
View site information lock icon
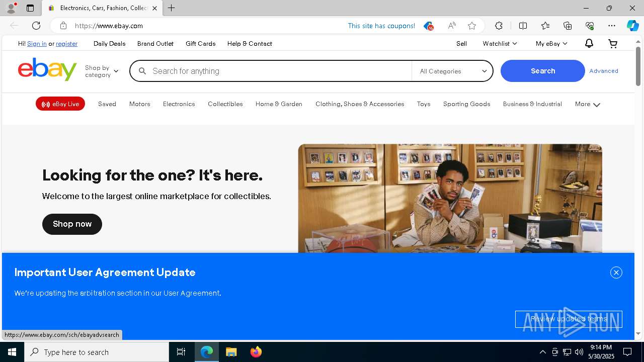63,26
